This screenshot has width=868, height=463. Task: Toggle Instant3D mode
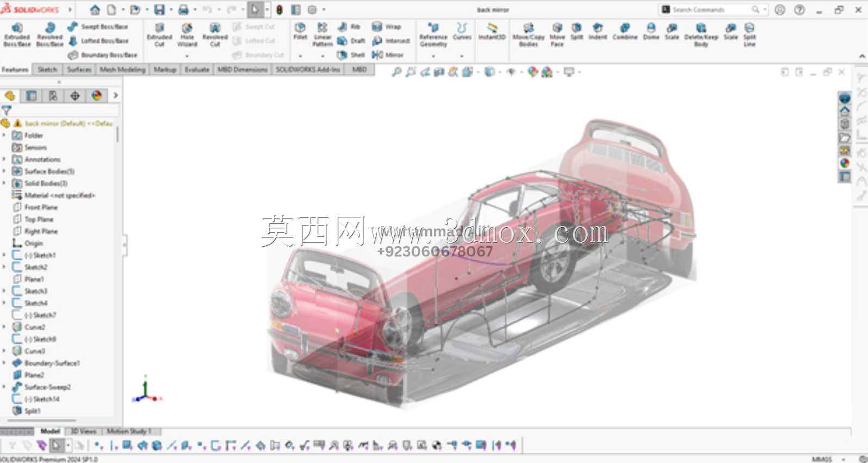[x=492, y=32]
